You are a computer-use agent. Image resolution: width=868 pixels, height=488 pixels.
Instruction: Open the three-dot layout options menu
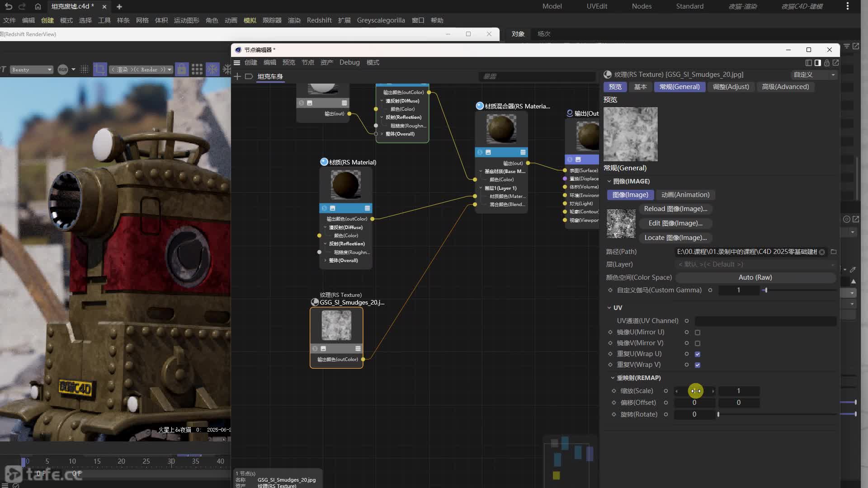click(x=847, y=6)
